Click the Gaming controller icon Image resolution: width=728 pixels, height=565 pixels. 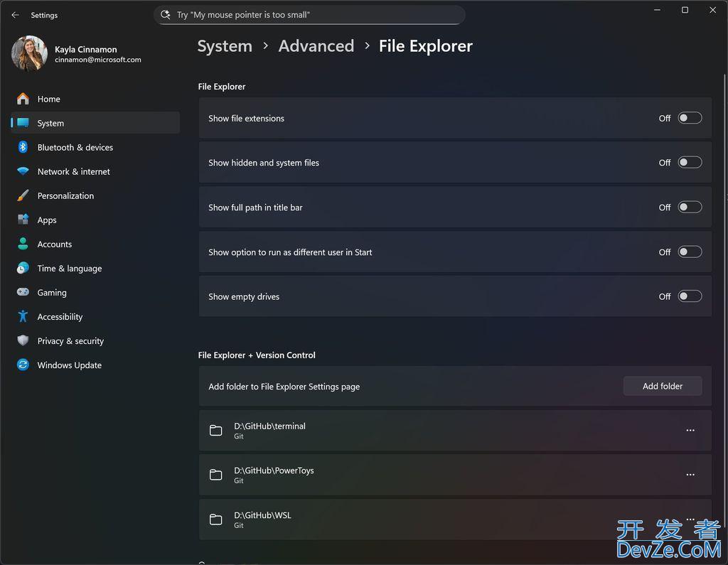[23, 292]
